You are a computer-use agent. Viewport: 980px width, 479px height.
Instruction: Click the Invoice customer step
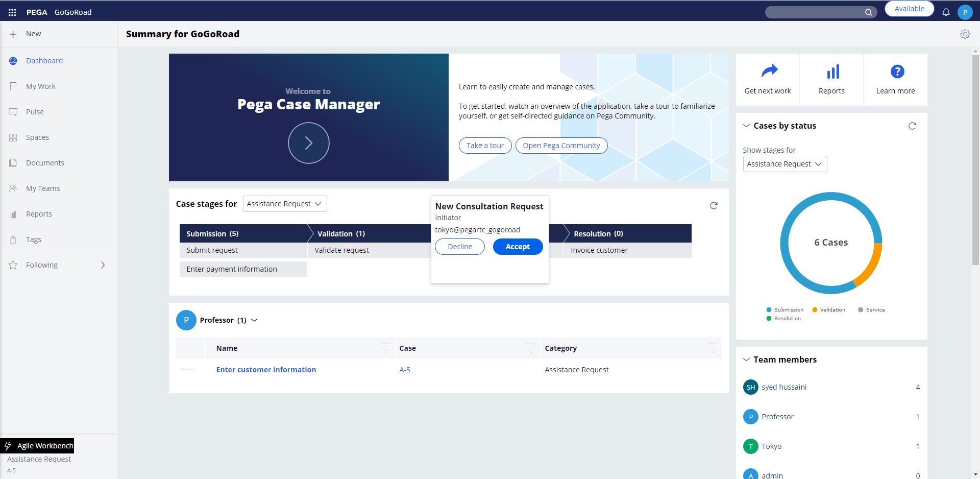point(628,250)
